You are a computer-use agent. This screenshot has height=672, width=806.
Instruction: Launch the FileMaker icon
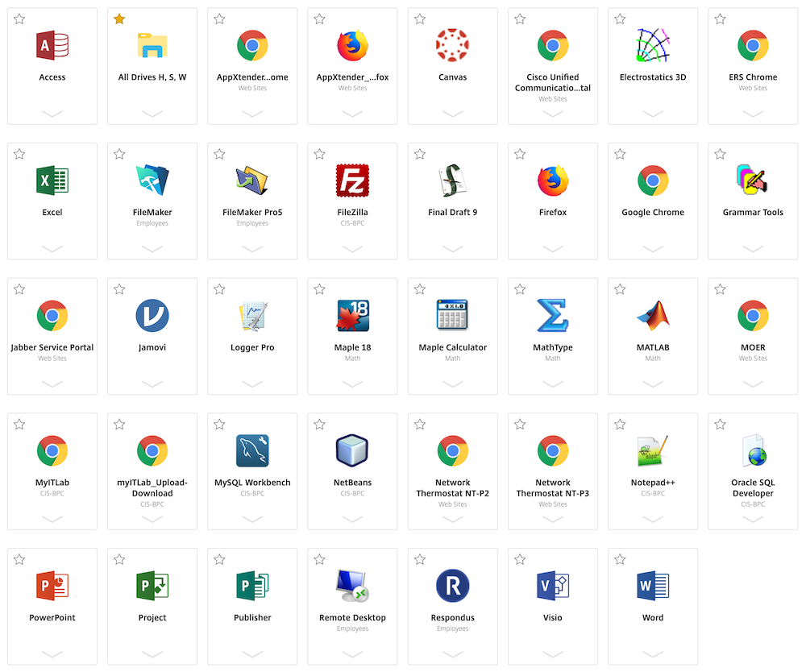click(x=152, y=180)
